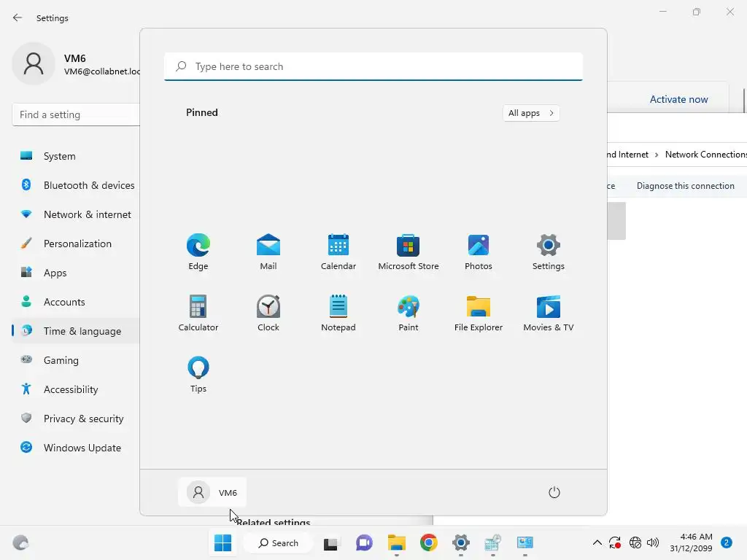Click Network Connections breadcrumb
Viewport: 747px width, 560px height.
point(705,155)
